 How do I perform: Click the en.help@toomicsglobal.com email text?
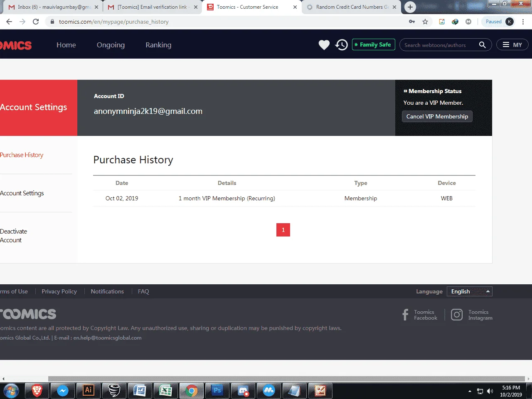click(108, 337)
